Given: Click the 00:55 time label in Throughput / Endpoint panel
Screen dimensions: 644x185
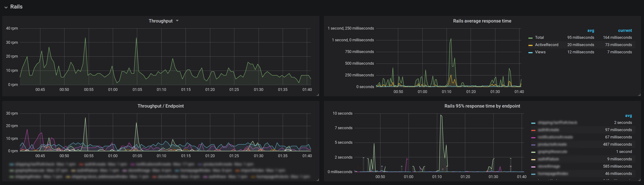Looking at the screenshot, I should pyautogui.click(x=88, y=156).
